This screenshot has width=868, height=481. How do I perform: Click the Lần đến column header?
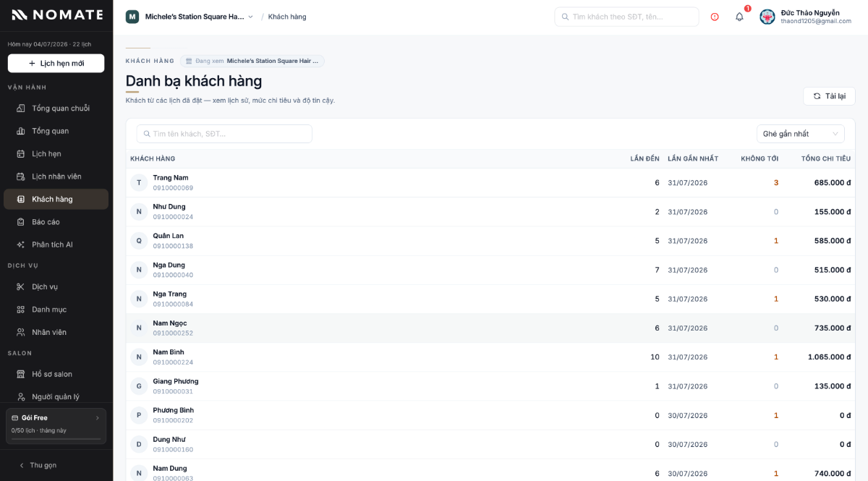click(644, 158)
